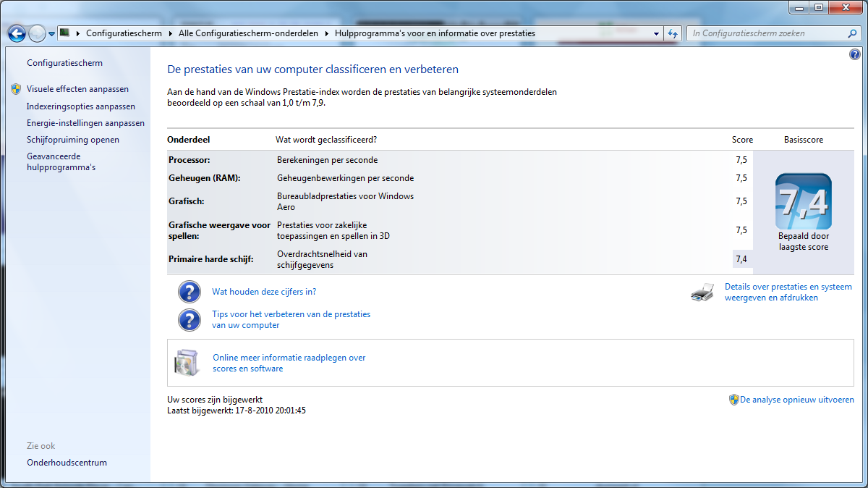The image size is (868, 488).
Task: Minimize the window
Action: (799, 7)
